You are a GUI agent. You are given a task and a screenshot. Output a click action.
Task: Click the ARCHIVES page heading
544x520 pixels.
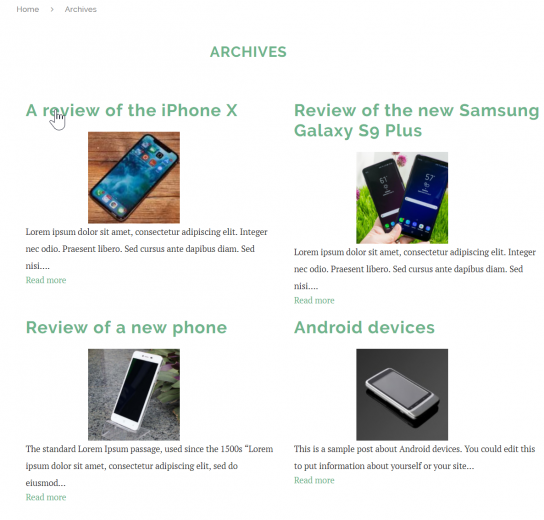(x=248, y=52)
